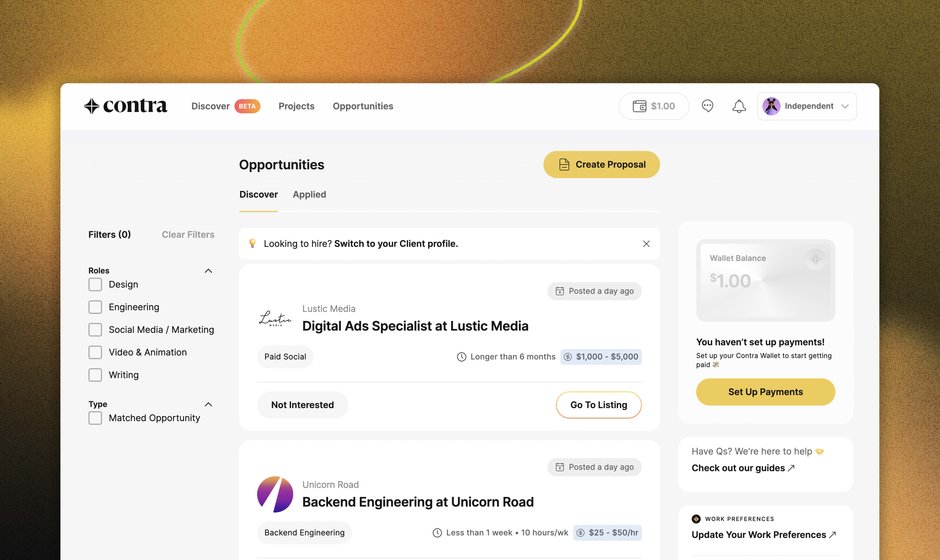Open the Independent profile dropdown
The image size is (940, 560).
pos(807,106)
